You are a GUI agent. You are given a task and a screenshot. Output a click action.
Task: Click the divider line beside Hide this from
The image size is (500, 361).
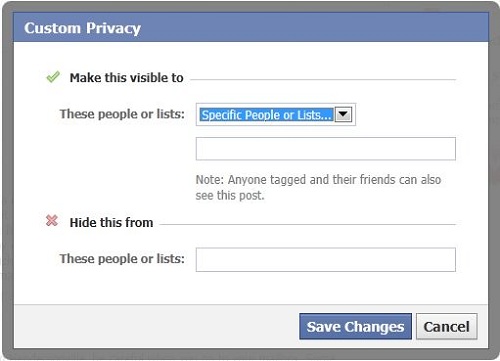tap(308, 224)
